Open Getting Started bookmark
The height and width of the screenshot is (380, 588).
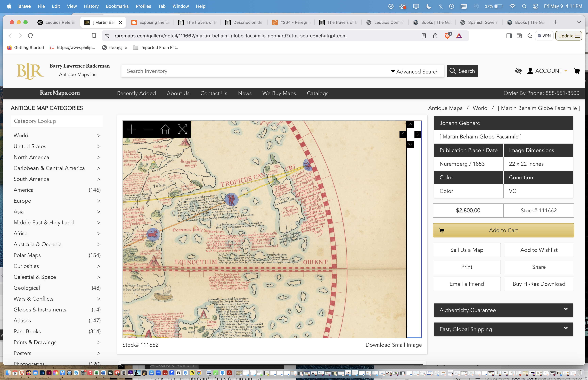(x=25, y=48)
